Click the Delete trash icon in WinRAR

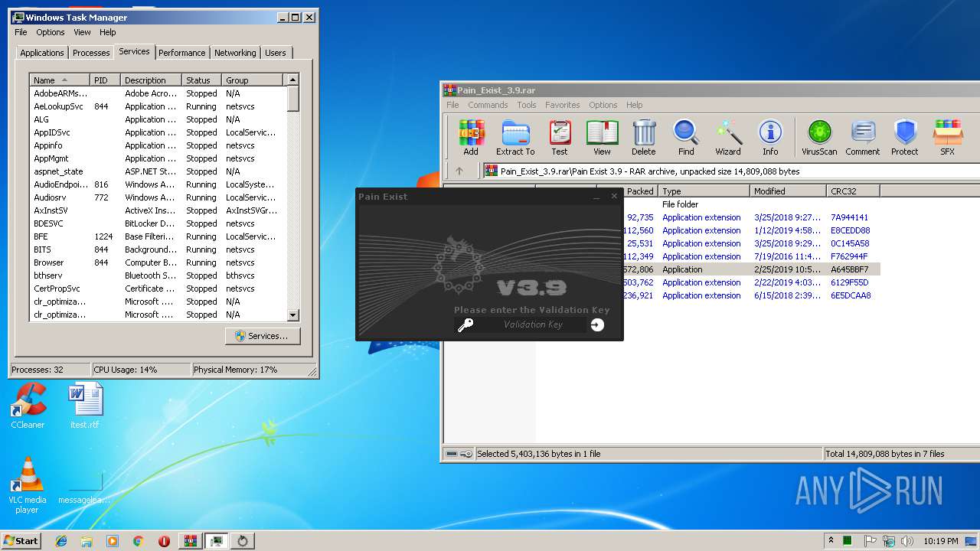[644, 138]
